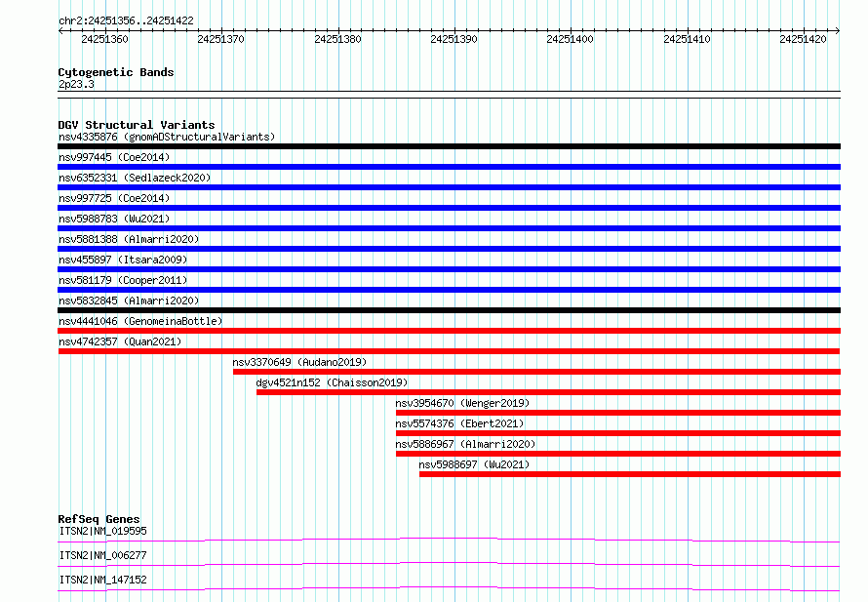Open variant nsv4742357 (Quan2021) label
This screenshot has height=602, width=868.
[x=120, y=341]
